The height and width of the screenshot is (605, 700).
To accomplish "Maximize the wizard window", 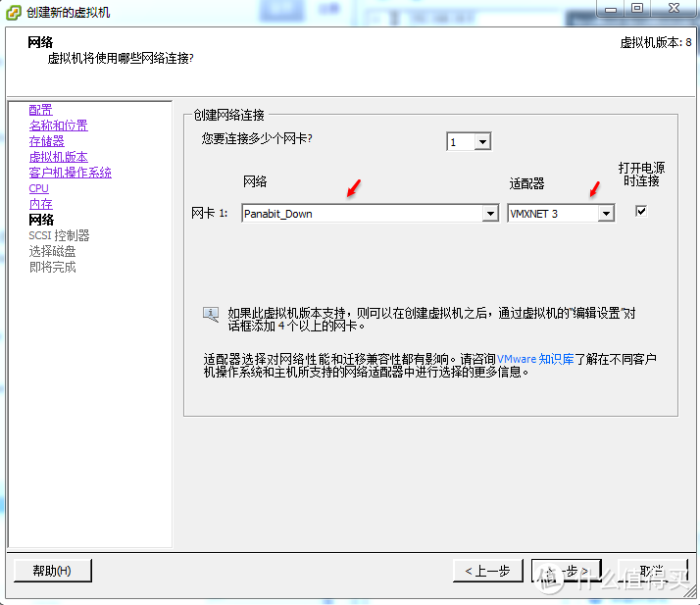I will point(637,8).
